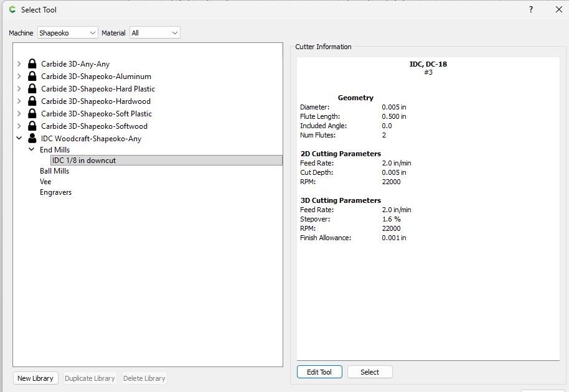Image resolution: width=569 pixels, height=392 pixels.
Task: Click lock icon beside Carbide 3D-Shapeoko-Aluminum
Action: [32, 76]
